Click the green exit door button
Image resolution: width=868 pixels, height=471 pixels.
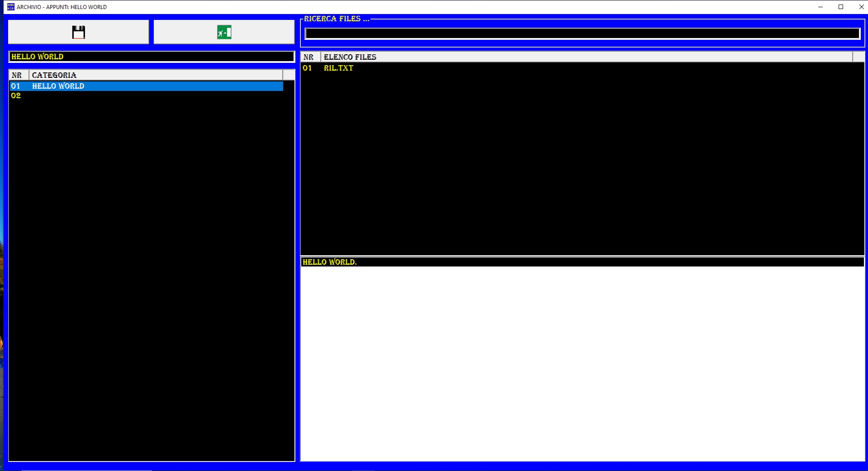(224, 32)
